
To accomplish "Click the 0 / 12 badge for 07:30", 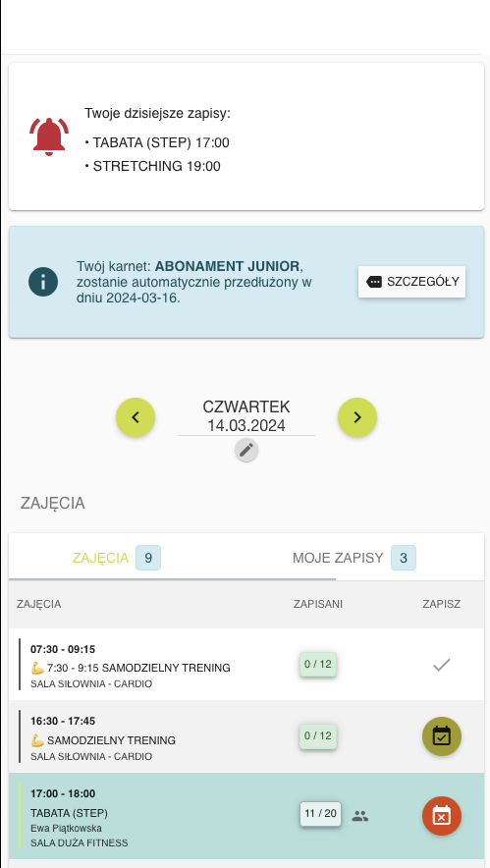I will 318,665.
